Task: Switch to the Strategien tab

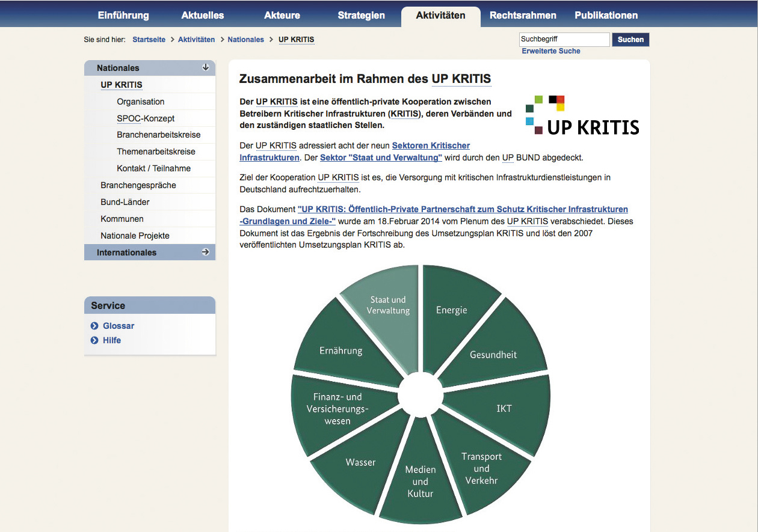Action: coord(361,16)
